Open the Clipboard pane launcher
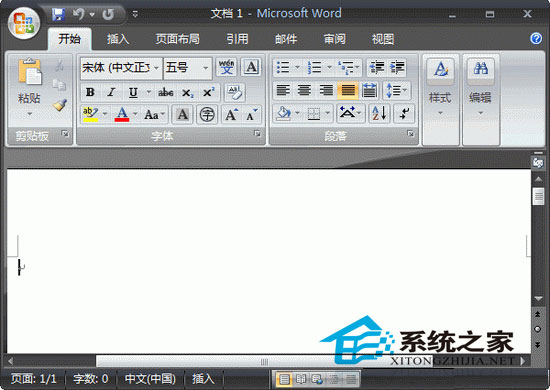The height and width of the screenshot is (390, 550). 65,134
